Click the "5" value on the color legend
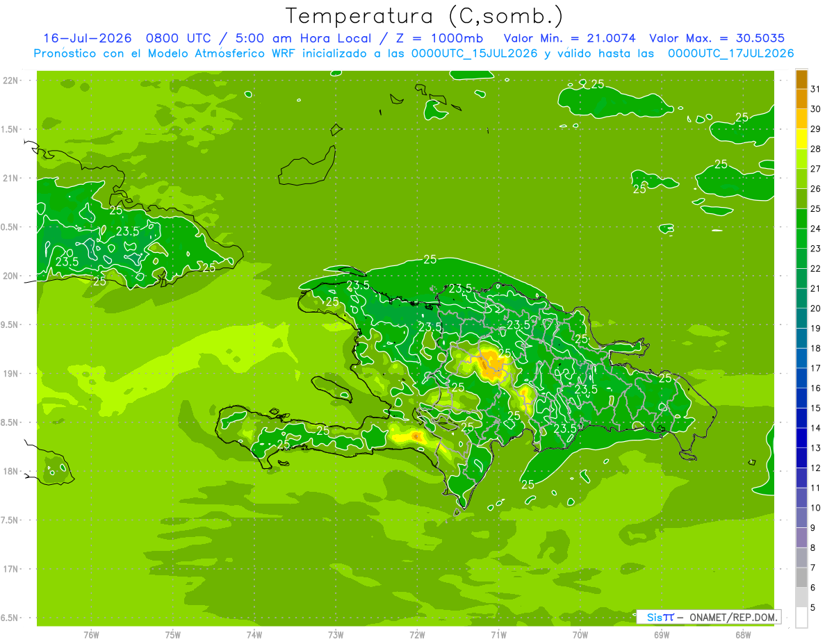The height and width of the screenshot is (644, 834). point(813,607)
